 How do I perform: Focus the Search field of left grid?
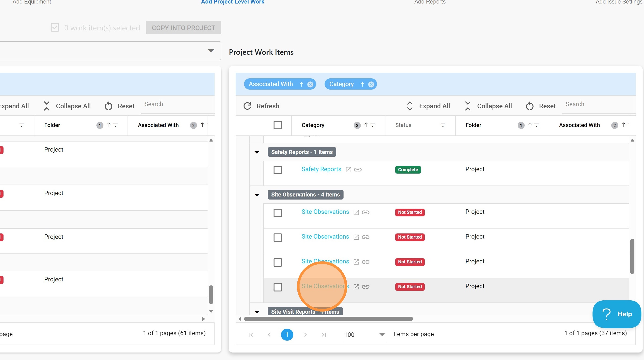coord(178,104)
